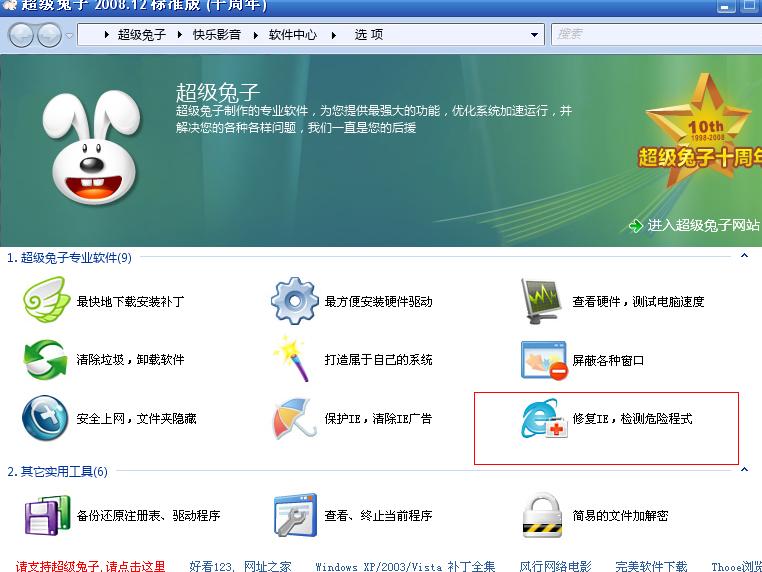Image resolution: width=762 pixels, height=572 pixels.
Task: Open the IE repair first-aid icon
Action: point(544,418)
